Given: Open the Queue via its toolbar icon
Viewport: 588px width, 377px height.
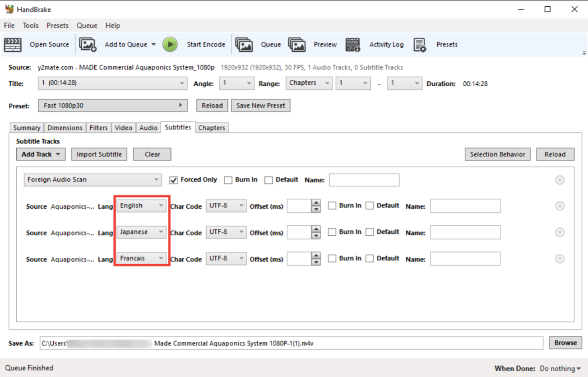Looking at the screenshot, I should [244, 44].
